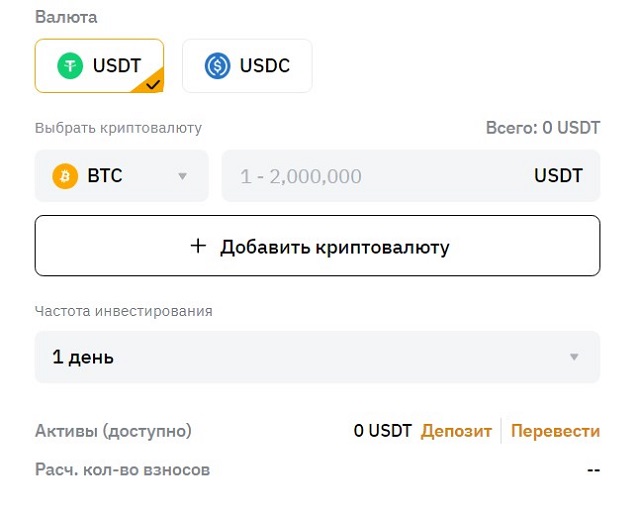Click the orange checkmark on USDT card
This screenshot has height=515, width=640.
[153, 85]
